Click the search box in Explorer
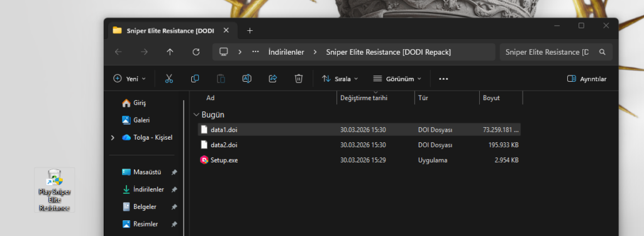 point(556,52)
